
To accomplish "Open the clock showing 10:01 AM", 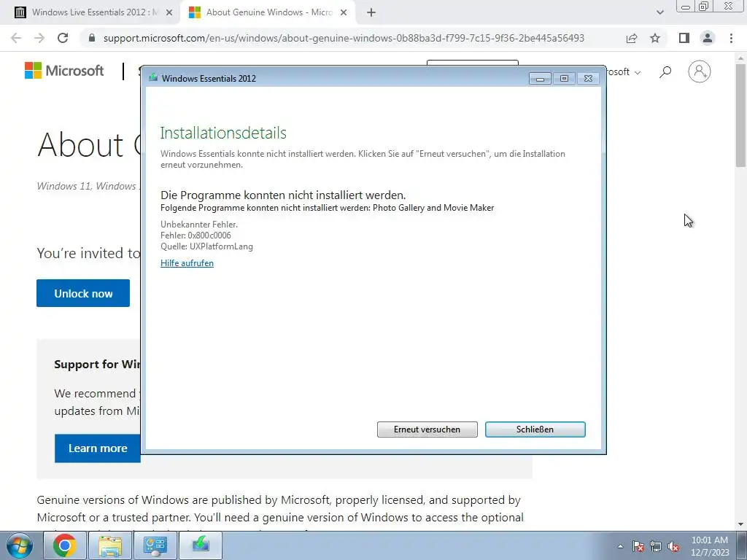I will tap(710, 546).
